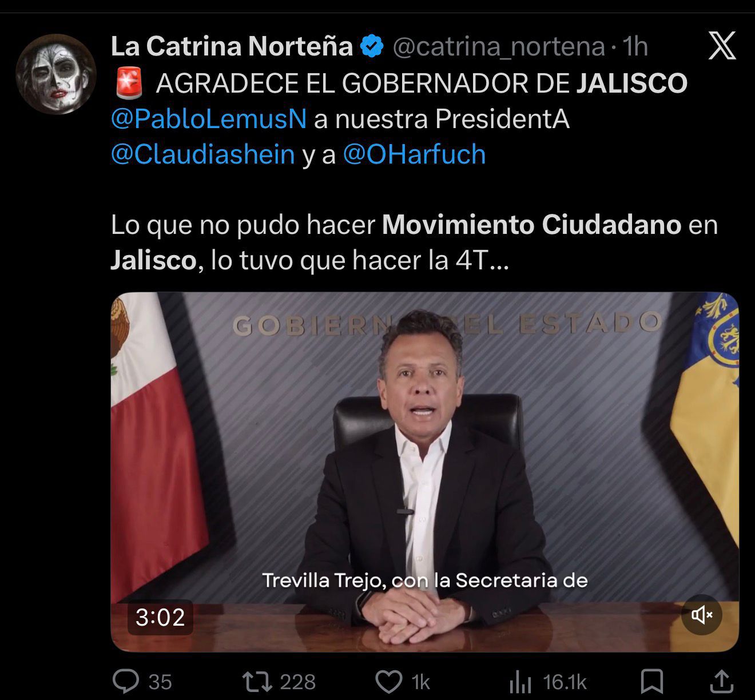Click the La Catrina Norteña display name

click(x=232, y=46)
